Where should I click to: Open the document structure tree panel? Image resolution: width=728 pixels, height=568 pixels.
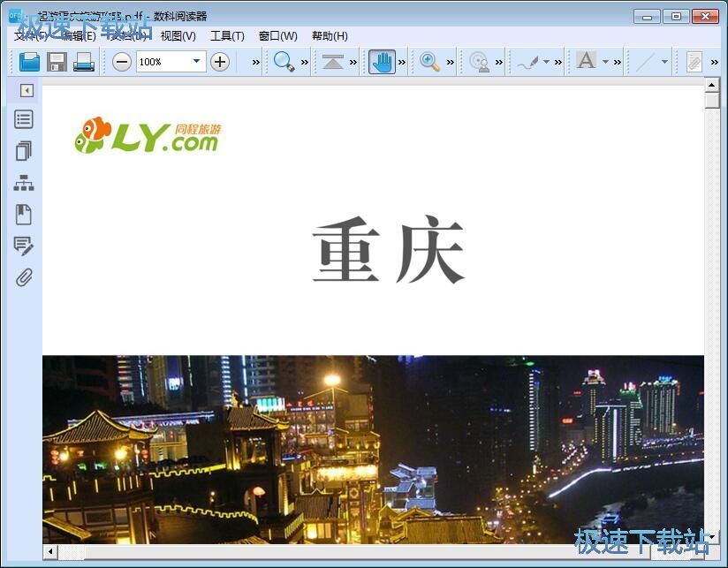click(24, 183)
